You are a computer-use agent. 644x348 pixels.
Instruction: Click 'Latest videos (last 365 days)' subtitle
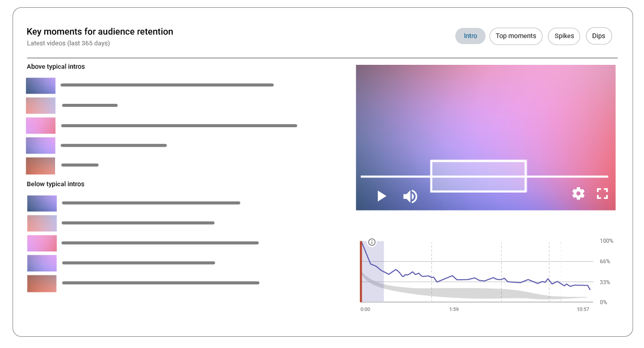68,43
